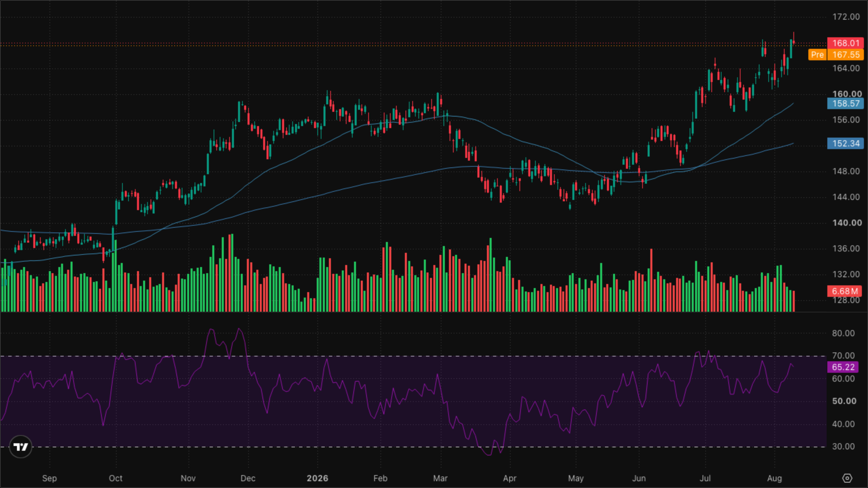Viewport: 868px width, 488px height.
Task: Click the Jul label on the time axis
Action: [x=705, y=479]
